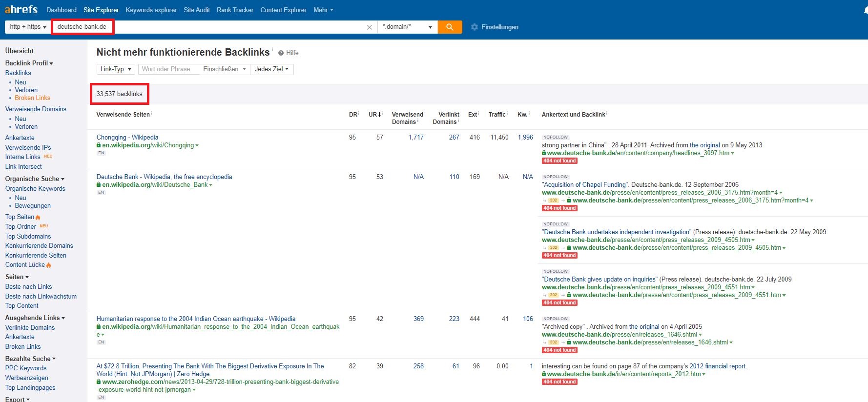
Task: Collapse the Ausgehende Links sidebar section
Action: pos(35,318)
